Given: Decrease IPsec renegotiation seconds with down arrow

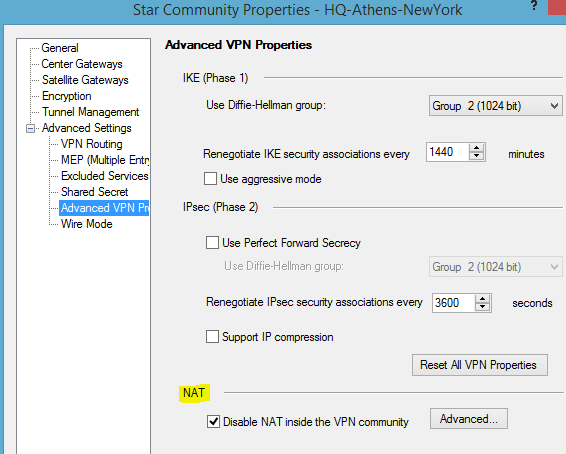Looking at the screenshot, I should (x=483, y=307).
